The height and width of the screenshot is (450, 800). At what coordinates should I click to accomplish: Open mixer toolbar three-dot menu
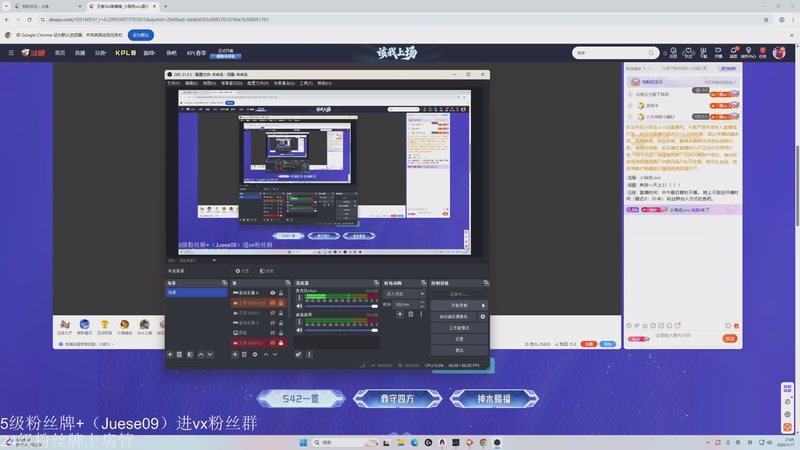point(309,355)
